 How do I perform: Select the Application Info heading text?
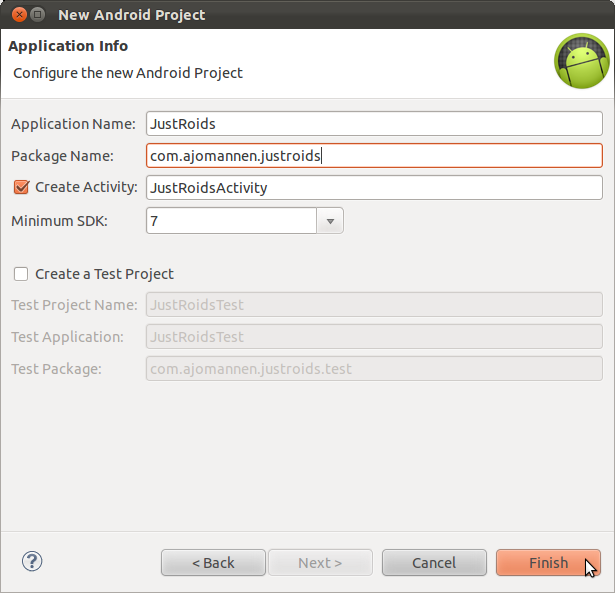[x=68, y=46]
